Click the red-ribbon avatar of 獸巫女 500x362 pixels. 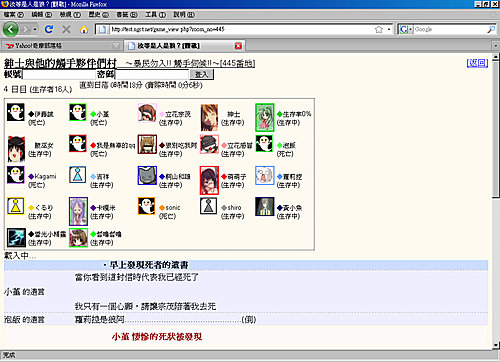[16, 149]
